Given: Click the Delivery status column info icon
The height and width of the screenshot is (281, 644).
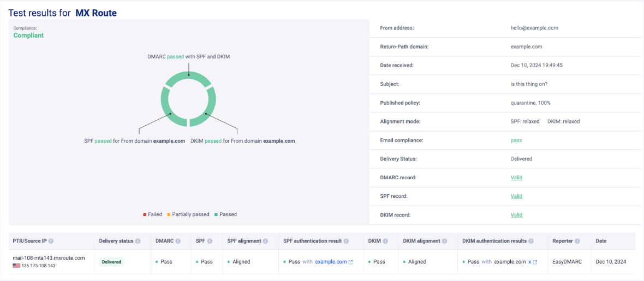Looking at the screenshot, I should click(138, 241).
